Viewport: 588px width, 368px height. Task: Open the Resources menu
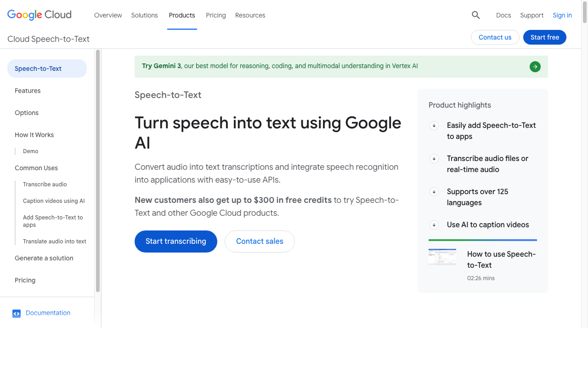point(250,15)
